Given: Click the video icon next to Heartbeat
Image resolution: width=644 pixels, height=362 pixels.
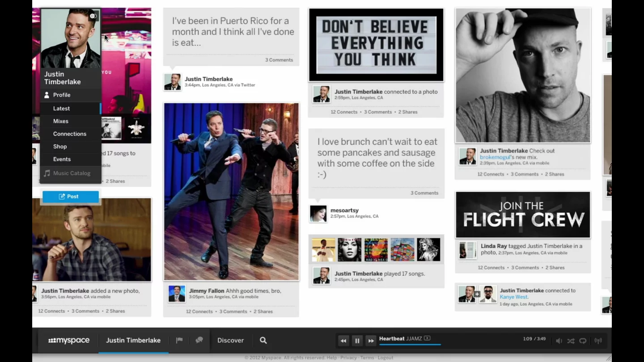Looking at the screenshot, I should tap(427, 338).
